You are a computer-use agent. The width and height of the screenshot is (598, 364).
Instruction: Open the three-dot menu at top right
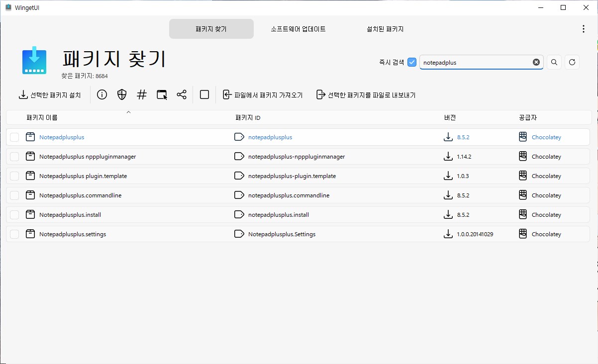tap(583, 28)
